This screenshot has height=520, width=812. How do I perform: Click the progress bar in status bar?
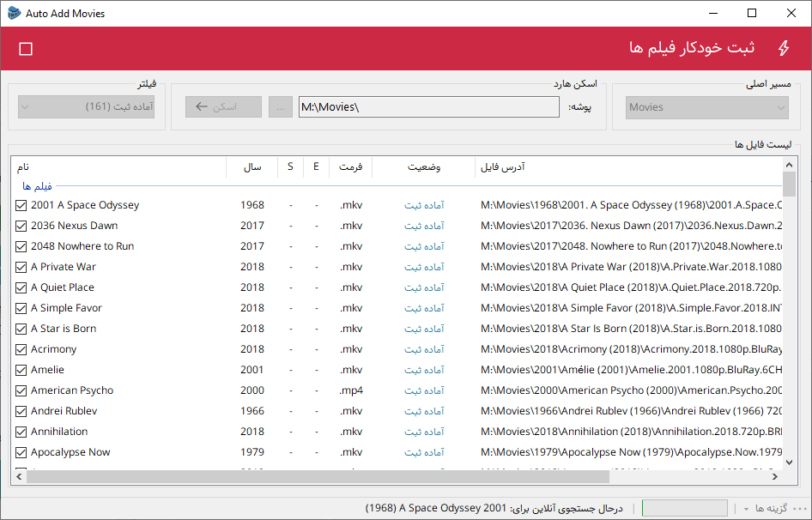pos(685,508)
